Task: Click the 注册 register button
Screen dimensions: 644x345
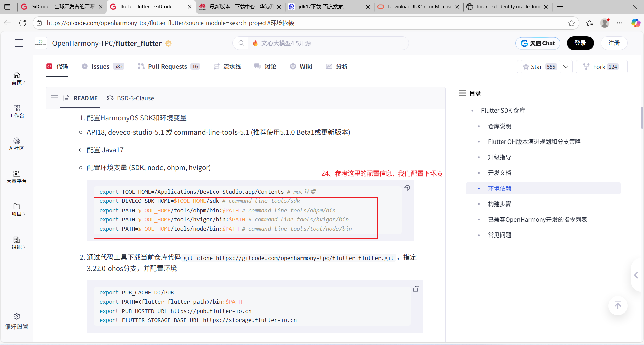Action: point(614,43)
